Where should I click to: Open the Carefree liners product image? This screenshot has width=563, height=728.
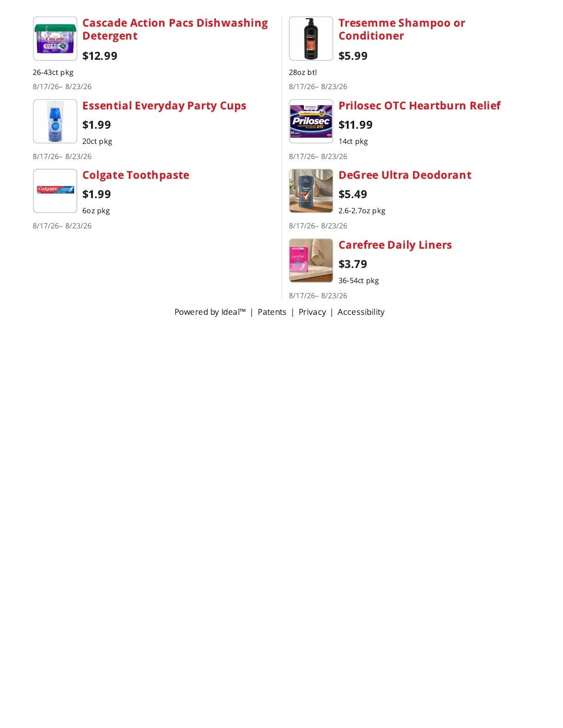[311, 261]
